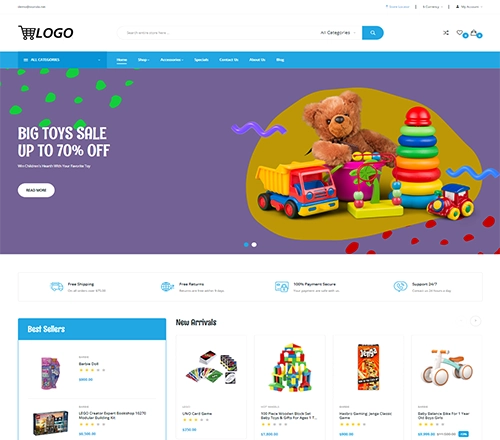Click the Payment Secure lock icon
Viewport: 500px width, 440px height.
282,286
